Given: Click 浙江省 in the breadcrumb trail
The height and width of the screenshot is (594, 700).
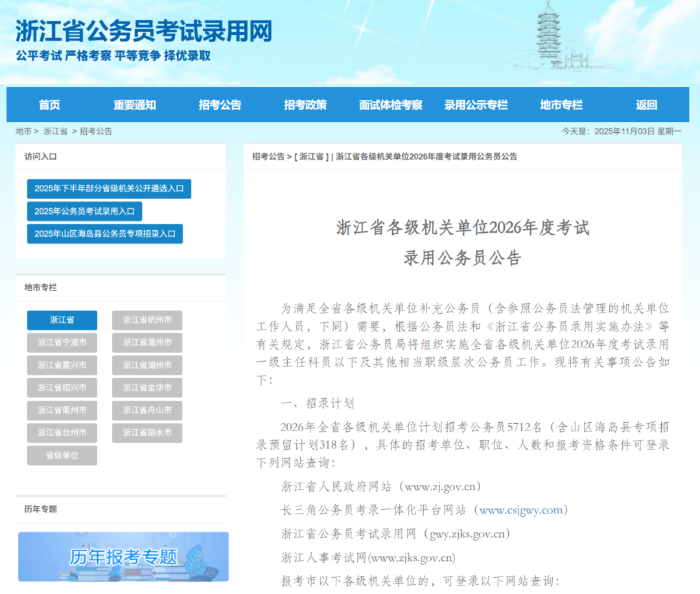Looking at the screenshot, I should 55,131.
